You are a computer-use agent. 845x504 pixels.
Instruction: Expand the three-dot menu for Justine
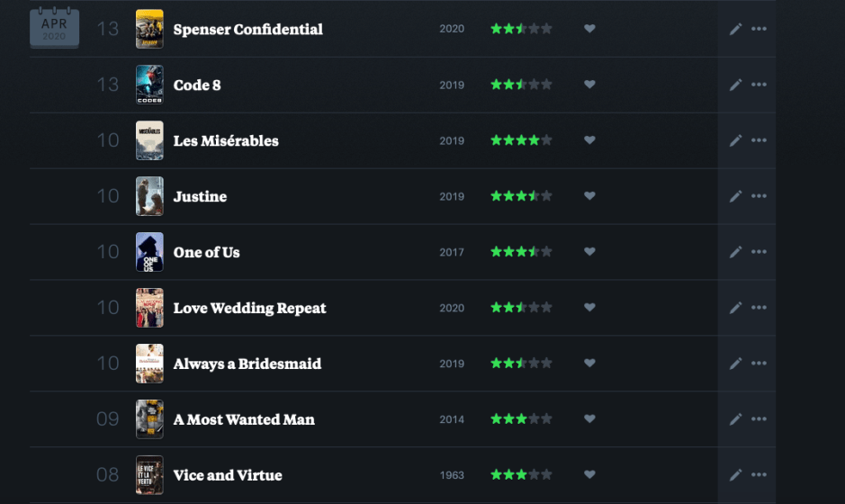(x=759, y=196)
